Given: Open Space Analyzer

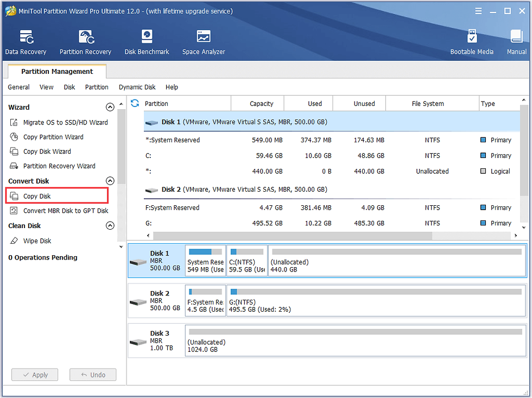Looking at the screenshot, I should click(204, 42).
